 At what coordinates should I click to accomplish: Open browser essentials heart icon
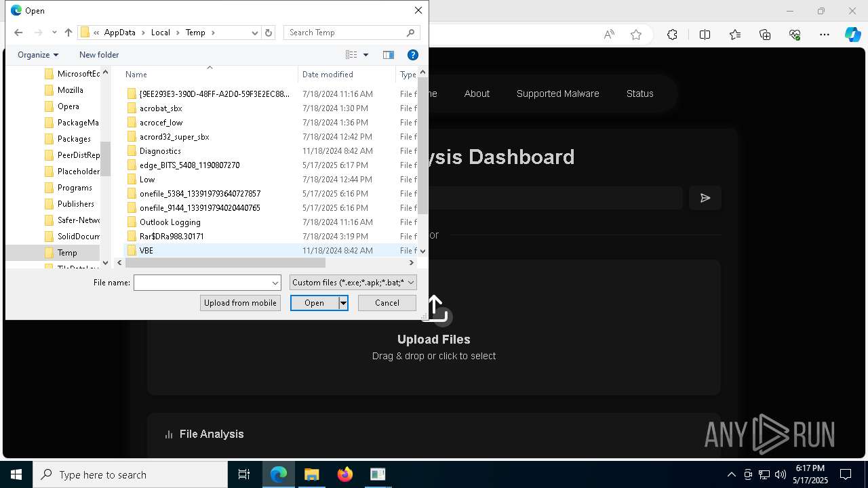click(795, 35)
